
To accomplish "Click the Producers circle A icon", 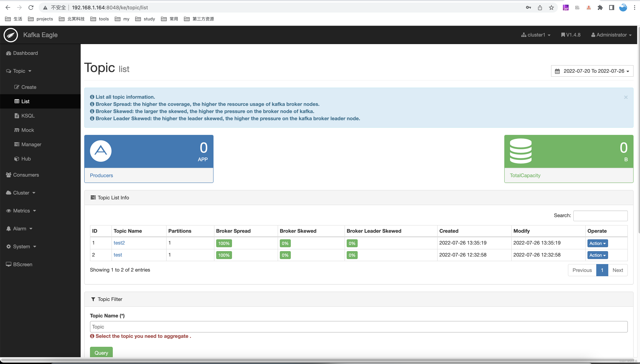I will [101, 151].
